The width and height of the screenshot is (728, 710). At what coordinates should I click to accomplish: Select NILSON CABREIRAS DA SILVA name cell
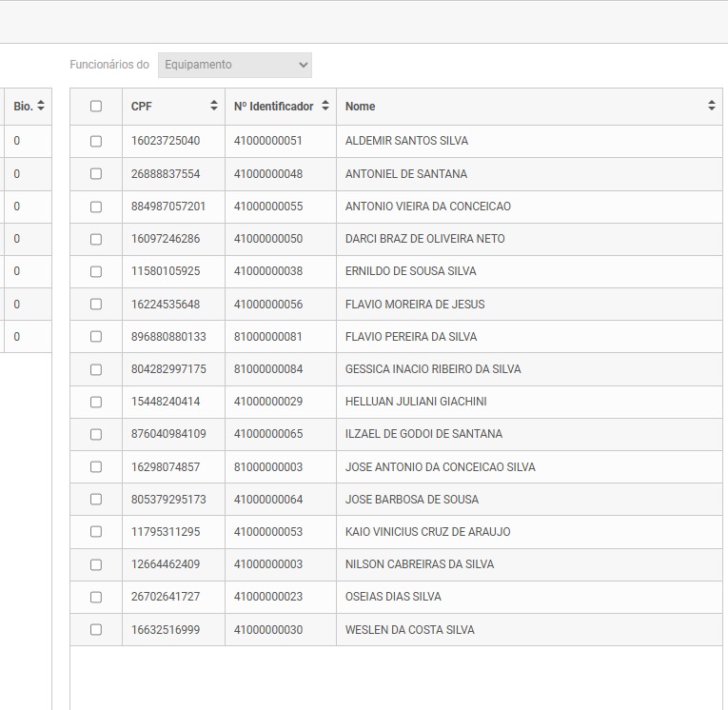(x=420, y=564)
